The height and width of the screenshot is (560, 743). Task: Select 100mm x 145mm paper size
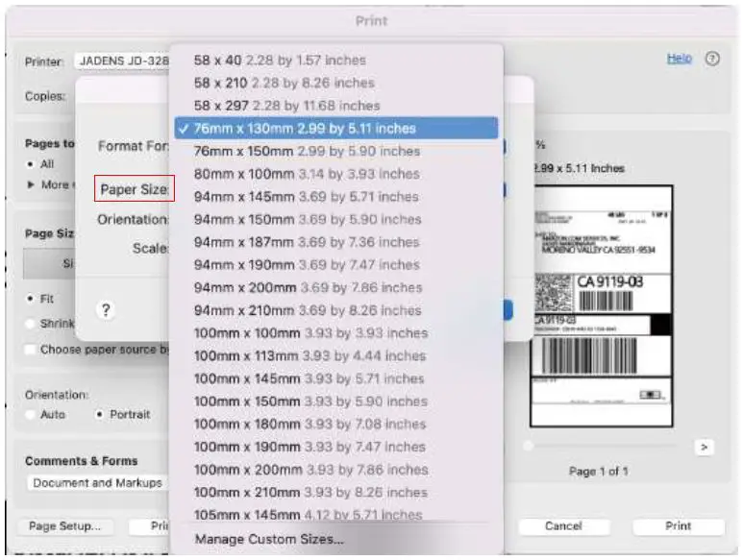click(336, 378)
